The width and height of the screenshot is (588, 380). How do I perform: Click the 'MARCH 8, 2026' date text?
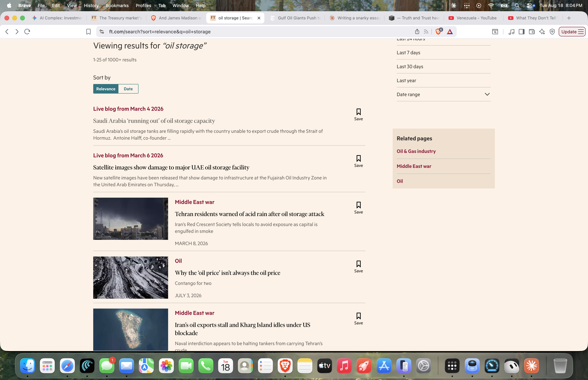click(191, 244)
